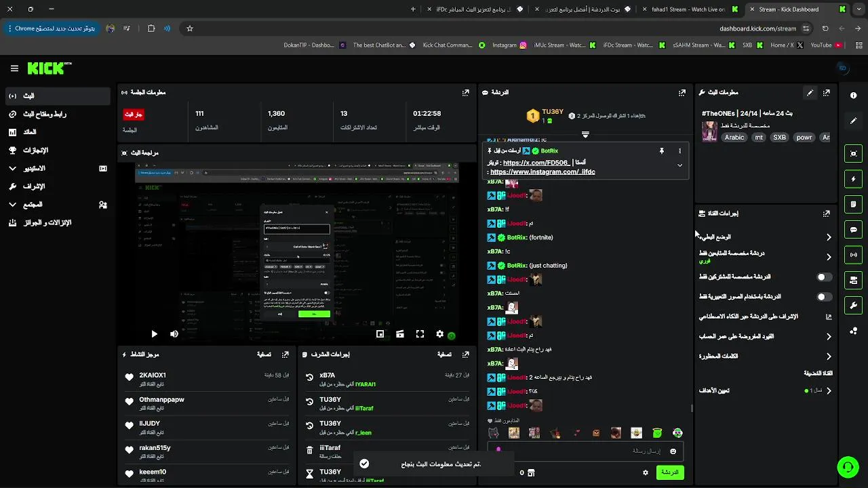Pop out the معلومات البث panel

click(x=827, y=92)
